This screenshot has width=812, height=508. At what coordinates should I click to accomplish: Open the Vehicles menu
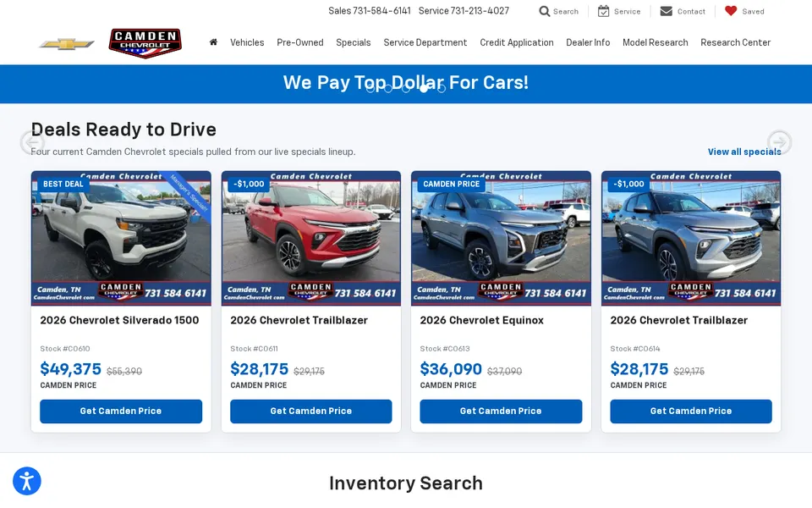(247, 42)
